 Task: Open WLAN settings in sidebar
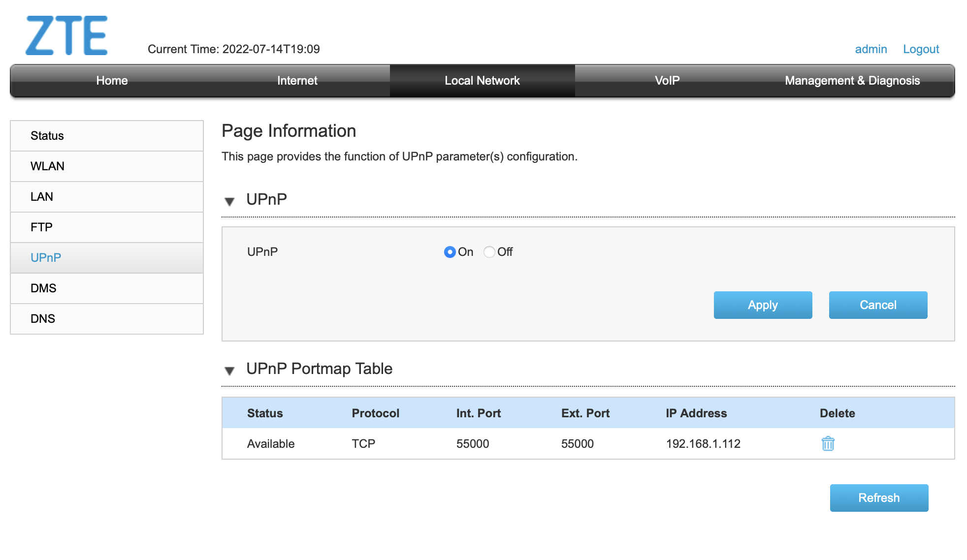click(107, 166)
